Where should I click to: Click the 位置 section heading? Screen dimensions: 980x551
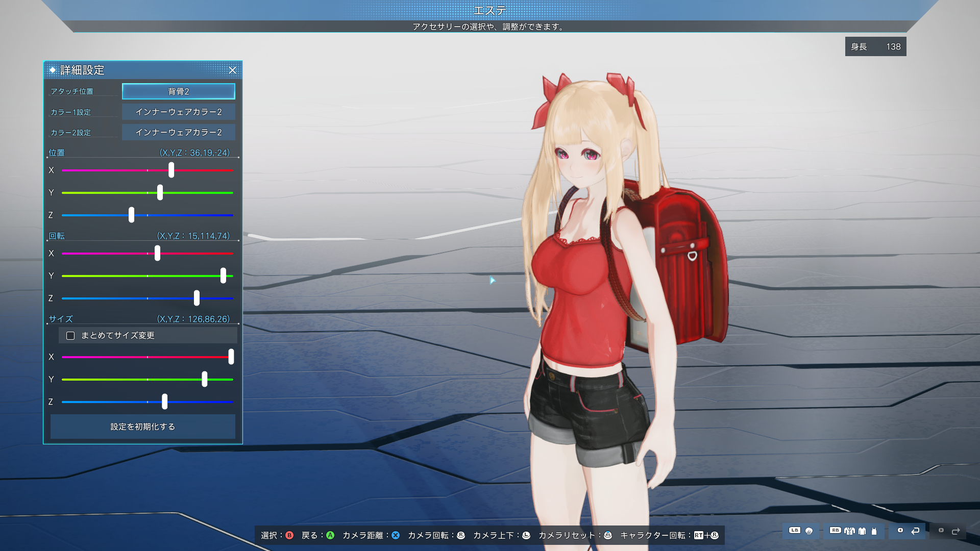pyautogui.click(x=57, y=153)
